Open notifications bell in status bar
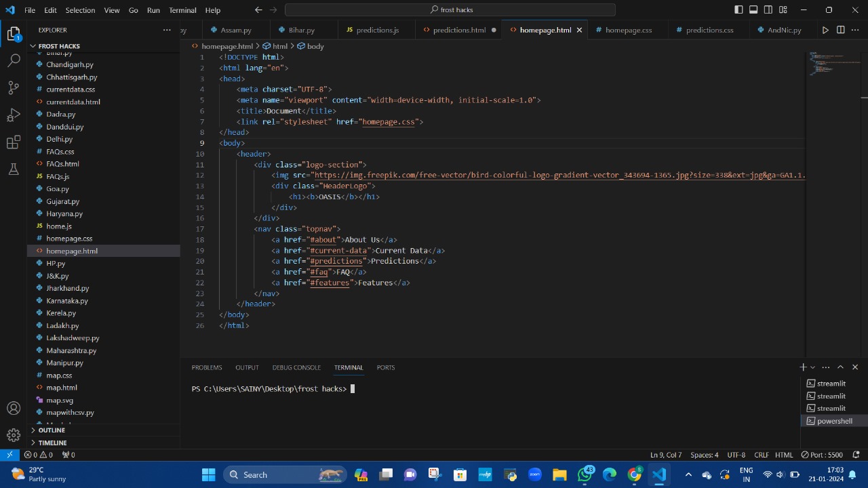The width and height of the screenshot is (868, 488). [856, 455]
